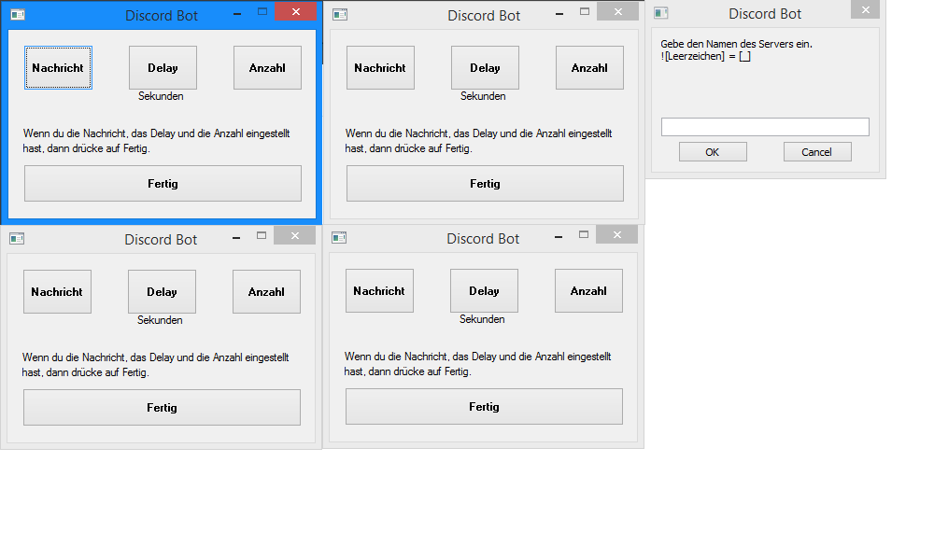The image size is (934, 560).
Task: Click Delay in the lower-right Discord Bot form
Action: [484, 290]
